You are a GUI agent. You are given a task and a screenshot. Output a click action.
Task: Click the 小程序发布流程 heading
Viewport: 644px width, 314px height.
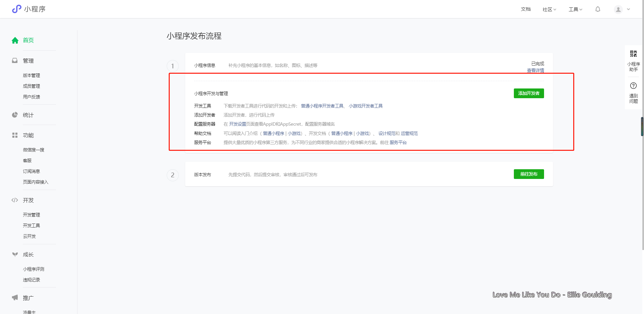coord(194,36)
